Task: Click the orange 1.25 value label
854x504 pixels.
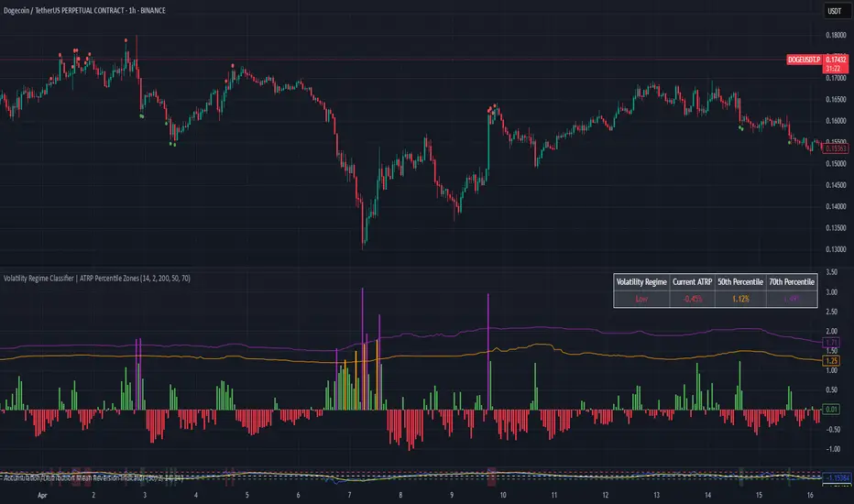Action: (x=831, y=361)
